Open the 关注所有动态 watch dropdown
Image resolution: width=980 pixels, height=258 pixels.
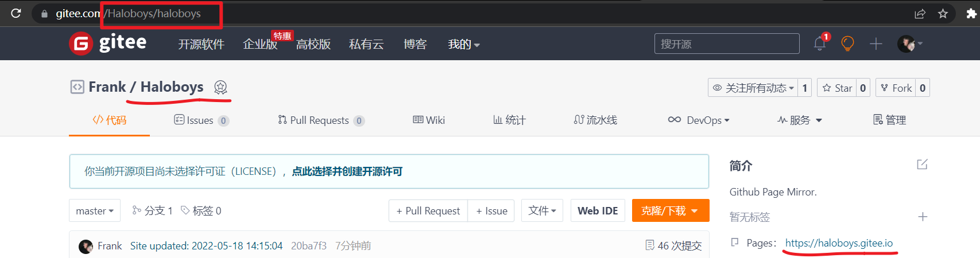pos(753,88)
